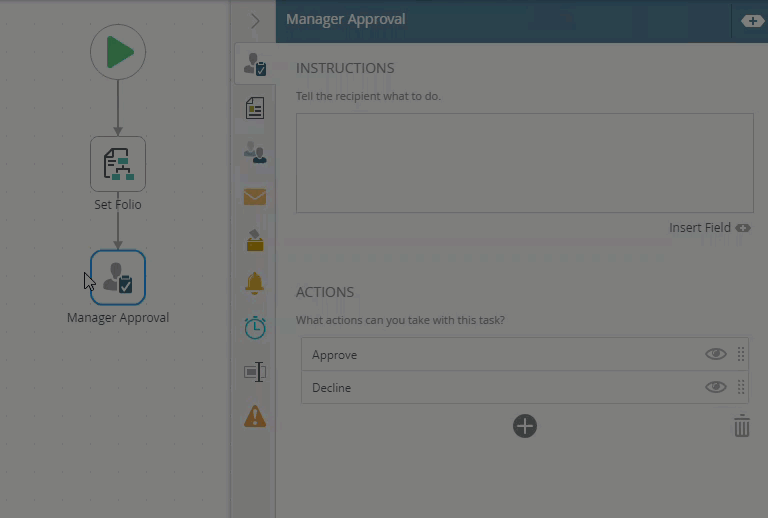Click the INSTRUCTIONS section heading

pyautogui.click(x=345, y=68)
